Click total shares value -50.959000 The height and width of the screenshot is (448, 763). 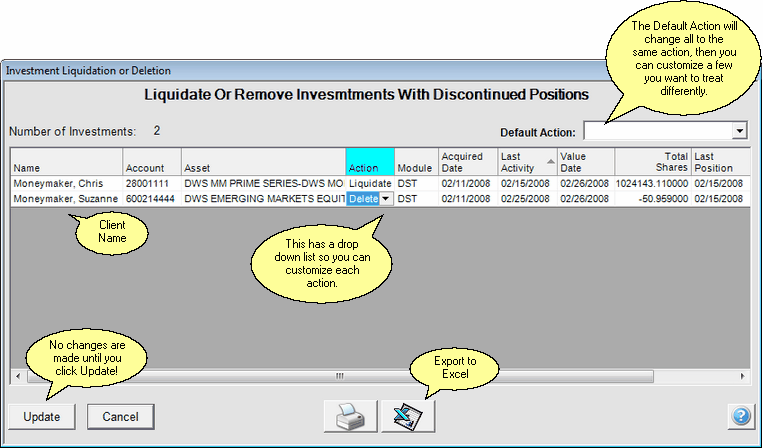point(653,199)
